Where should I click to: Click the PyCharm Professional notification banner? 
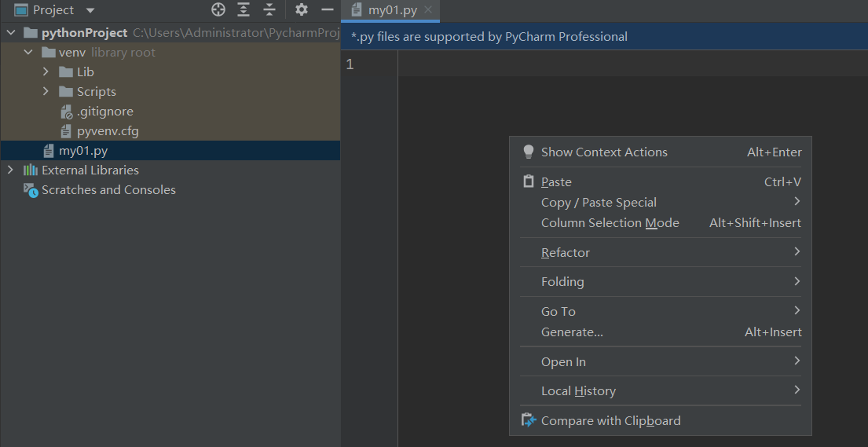pyautogui.click(x=605, y=37)
